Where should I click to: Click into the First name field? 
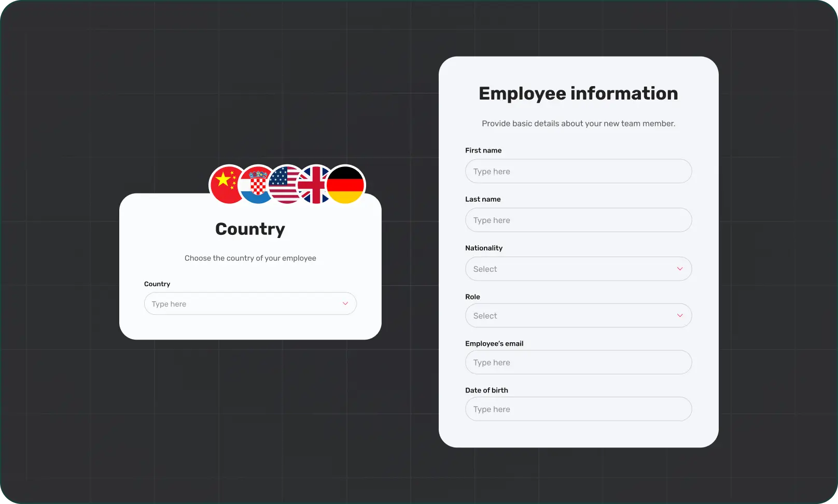578,172
